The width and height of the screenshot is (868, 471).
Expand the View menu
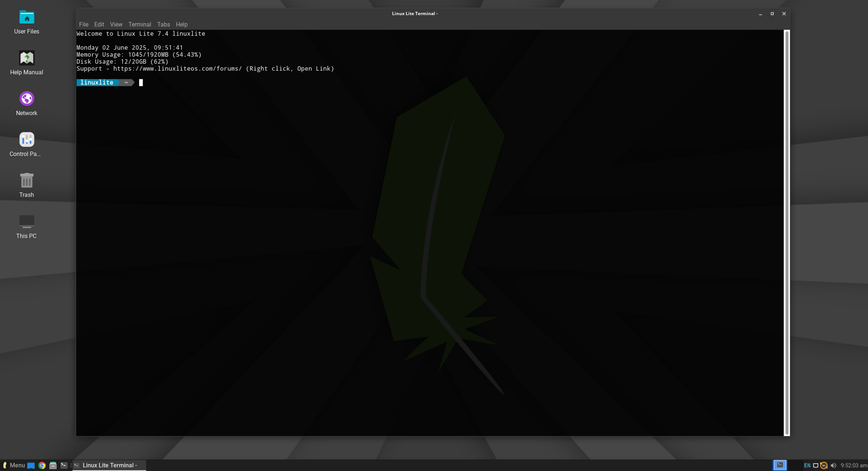(x=116, y=24)
